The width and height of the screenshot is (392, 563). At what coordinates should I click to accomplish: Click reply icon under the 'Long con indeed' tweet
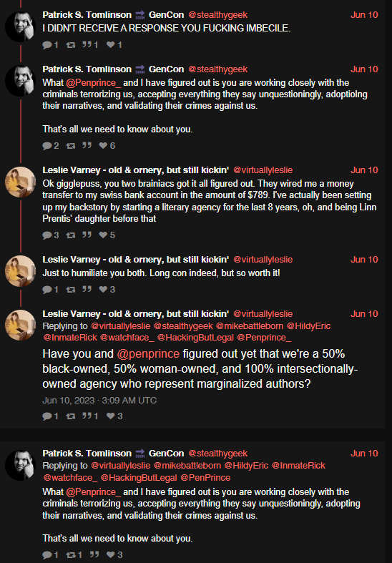point(47,290)
